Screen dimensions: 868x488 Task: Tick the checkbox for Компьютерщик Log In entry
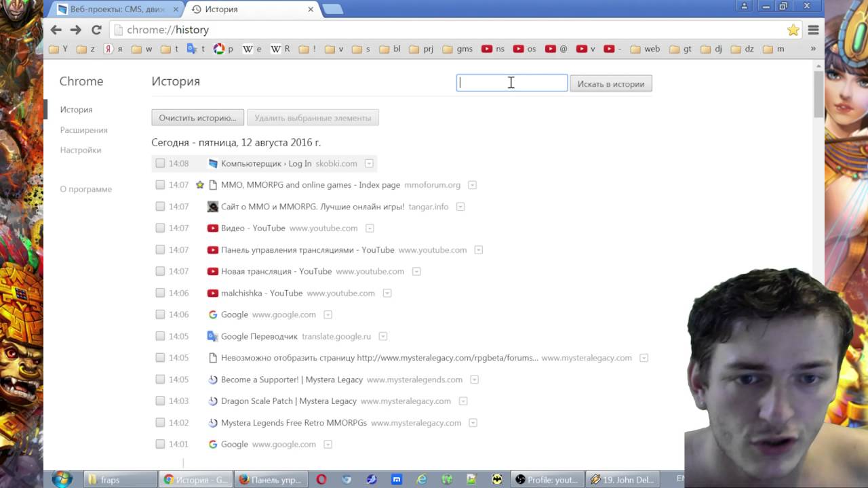click(x=160, y=163)
